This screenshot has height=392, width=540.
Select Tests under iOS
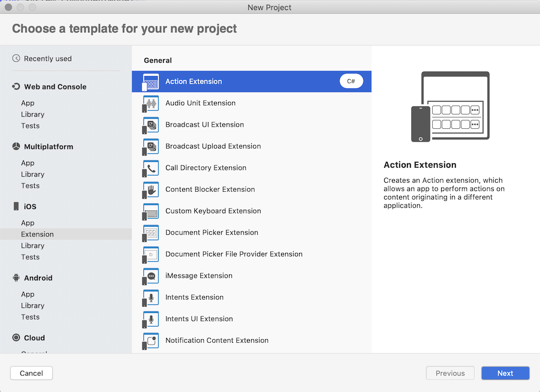[31, 257]
